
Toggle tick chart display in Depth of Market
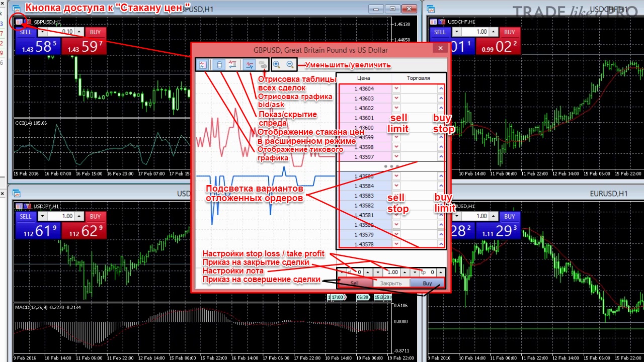tap(203, 64)
